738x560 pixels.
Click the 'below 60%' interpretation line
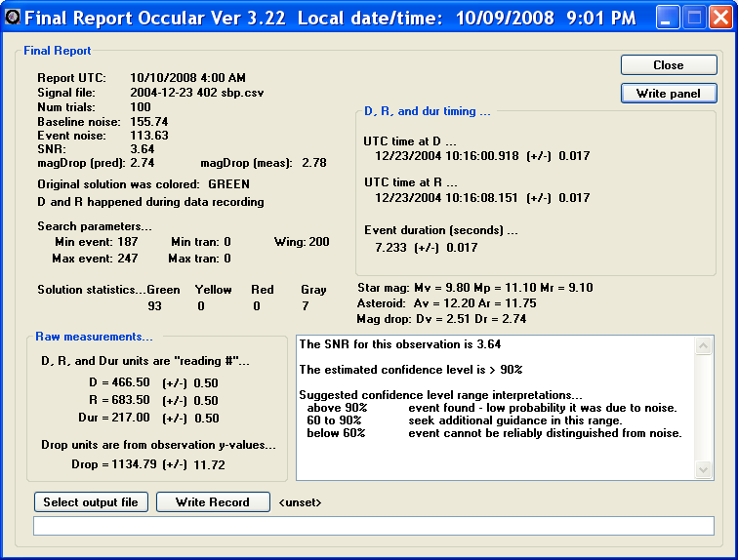click(x=494, y=433)
